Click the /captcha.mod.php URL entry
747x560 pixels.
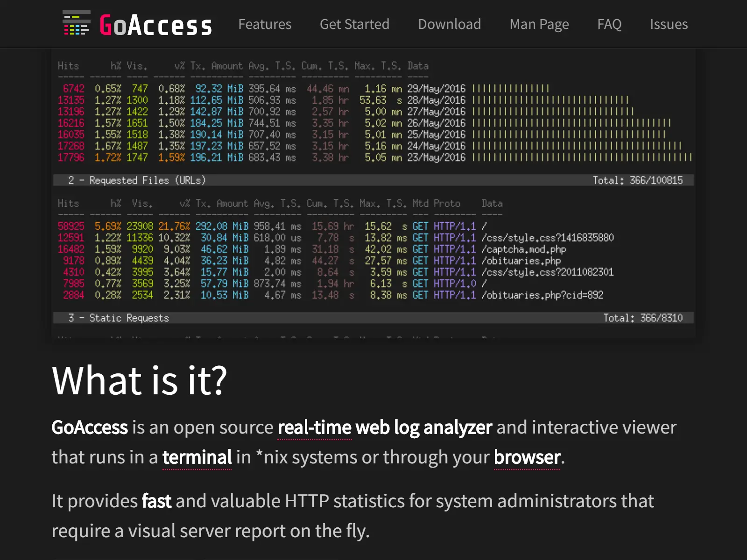pos(524,249)
